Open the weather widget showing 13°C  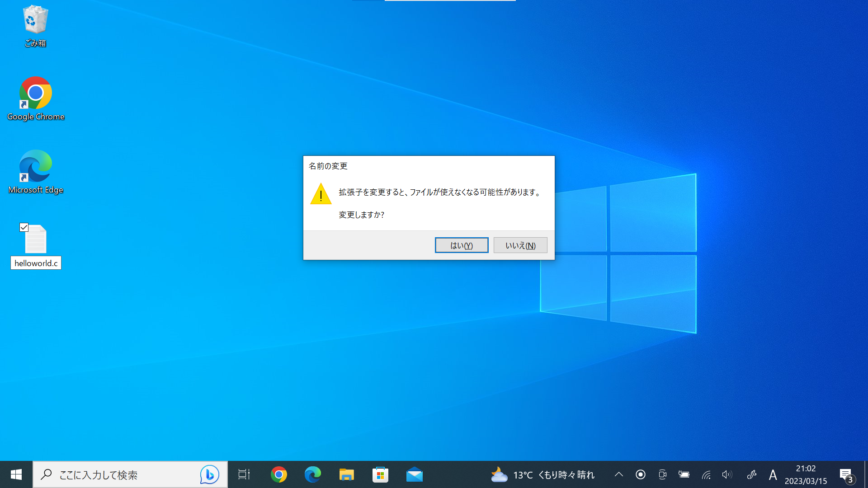click(x=542, y=475)
